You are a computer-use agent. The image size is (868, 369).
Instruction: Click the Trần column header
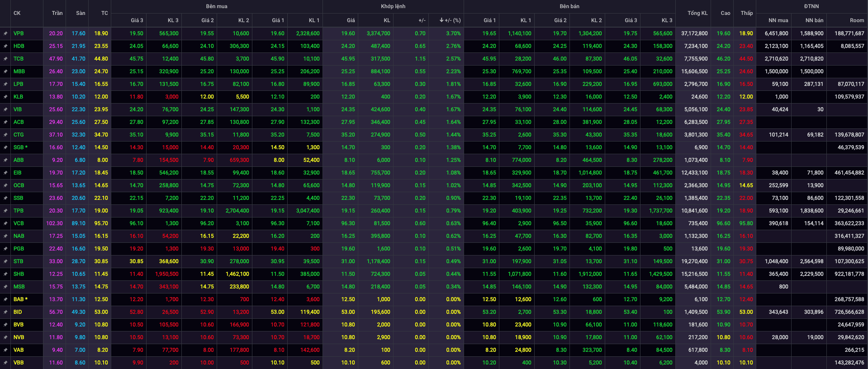click(x=57, y=13)
